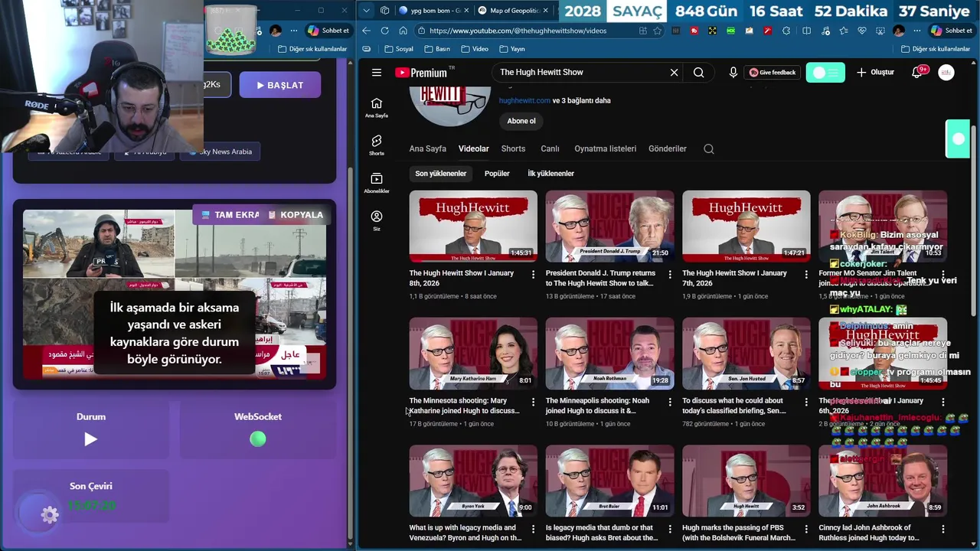Screen dimensions: 980x551
Task: Go to Ana Sayfa in YouTube sidebar
Action: 377,108
